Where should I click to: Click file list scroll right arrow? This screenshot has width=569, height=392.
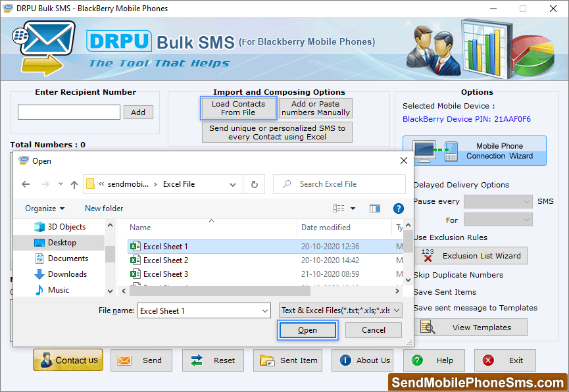[397, 291]
